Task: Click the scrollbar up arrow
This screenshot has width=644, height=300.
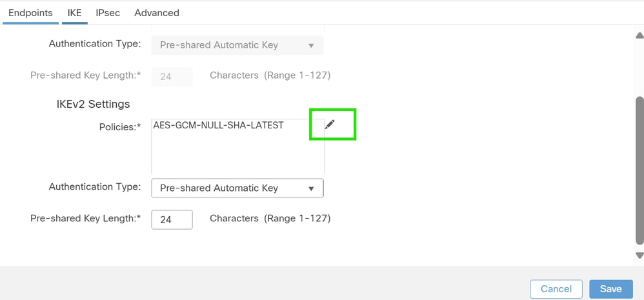Action: tap(639, 35)
